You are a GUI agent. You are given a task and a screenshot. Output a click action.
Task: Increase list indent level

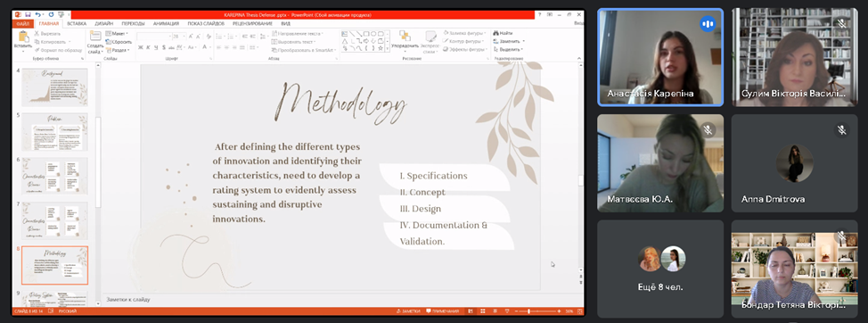(252, 37)
